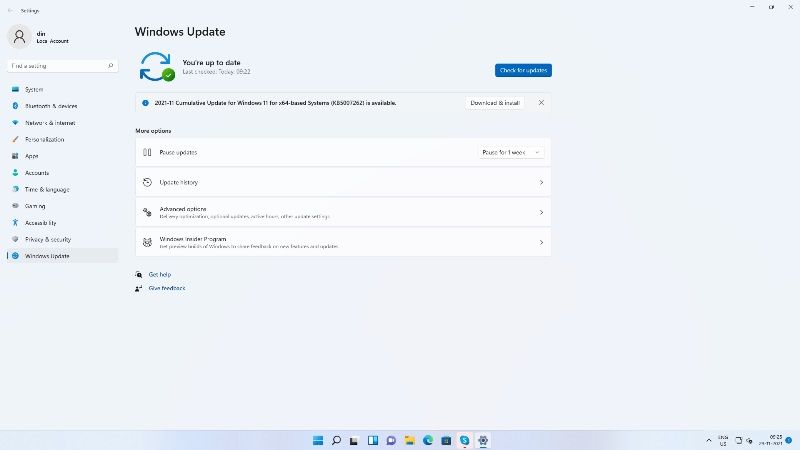Open the Pause for 1 week dropdown
The image size is (800, 450).
(x=511, y=153)
